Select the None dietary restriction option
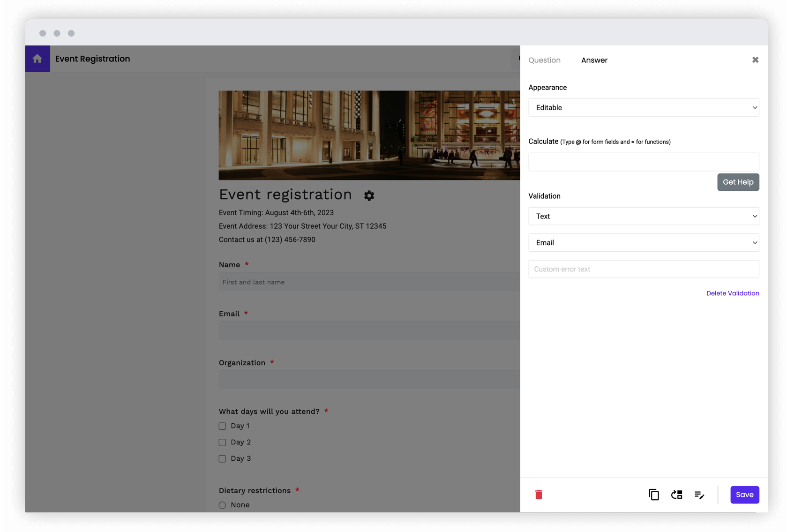Screen dimensions: 787x532 pos(222,505)
